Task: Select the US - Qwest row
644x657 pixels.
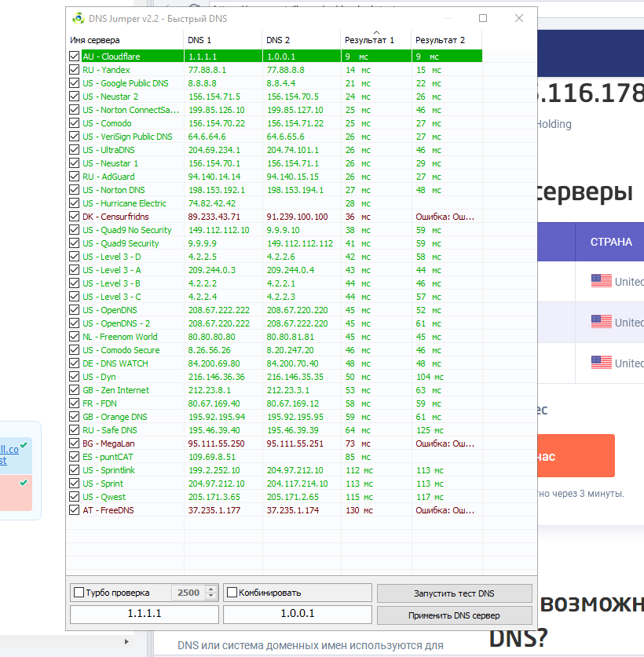Action: (x=274, y=497)
